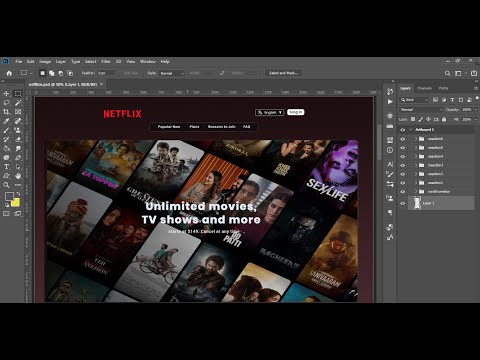This screenshot has height=360, width=480.
Task: Select the Healing Brush tool
Action: 18,121
